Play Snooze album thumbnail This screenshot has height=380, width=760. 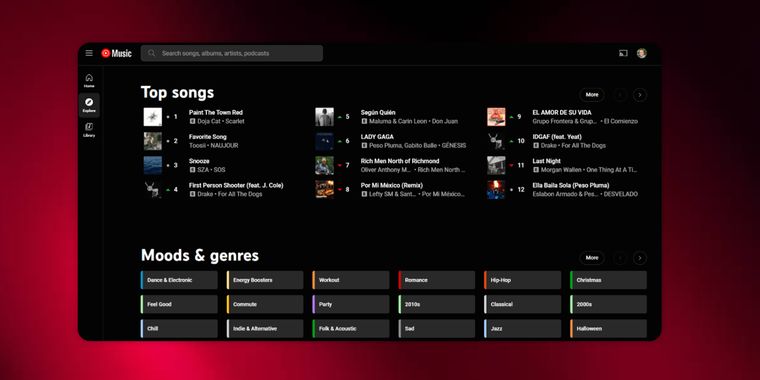(153, 165)
